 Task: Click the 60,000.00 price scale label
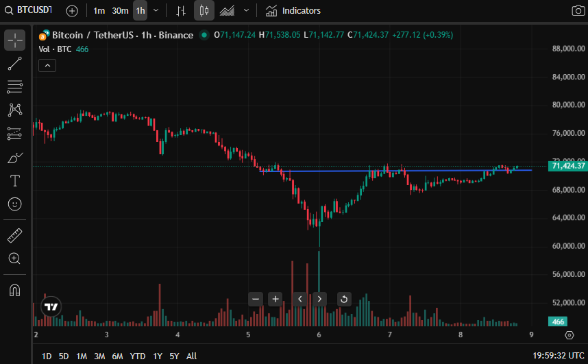coord(569,246)
